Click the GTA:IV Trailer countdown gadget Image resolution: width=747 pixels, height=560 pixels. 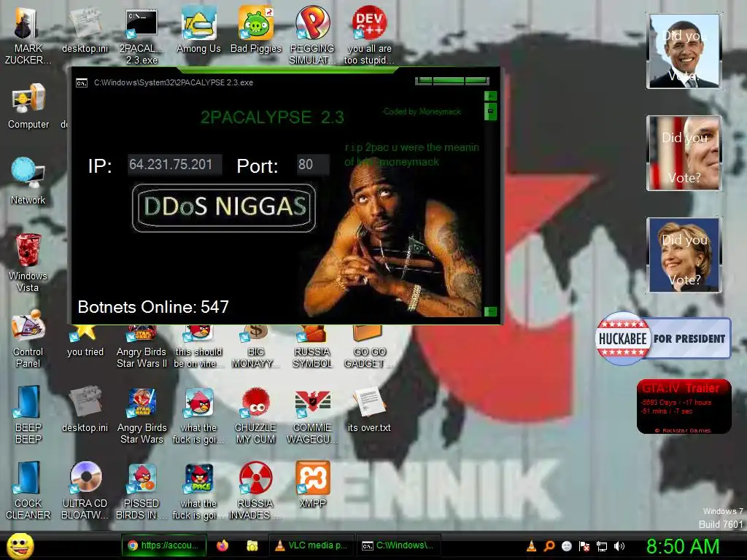coord(684,406)
